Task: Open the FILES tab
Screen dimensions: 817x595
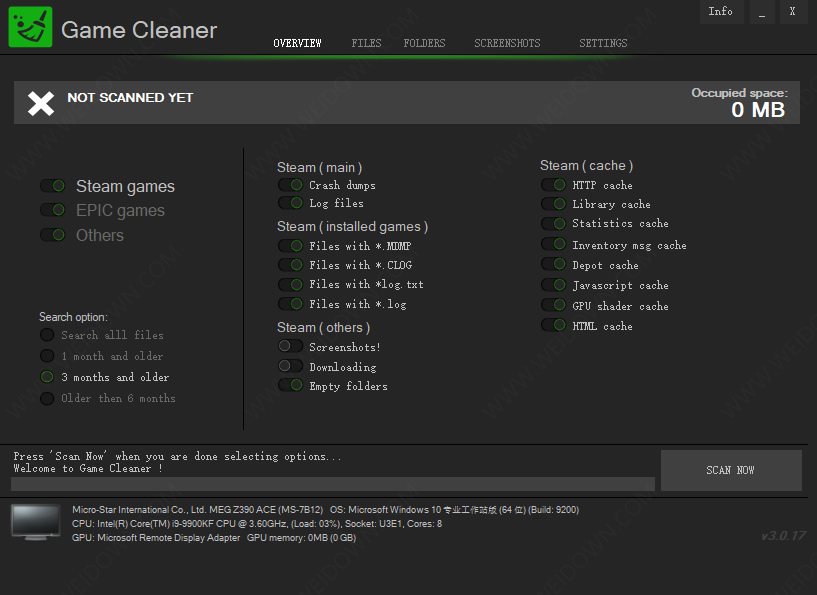Action: tap(366, 43)
